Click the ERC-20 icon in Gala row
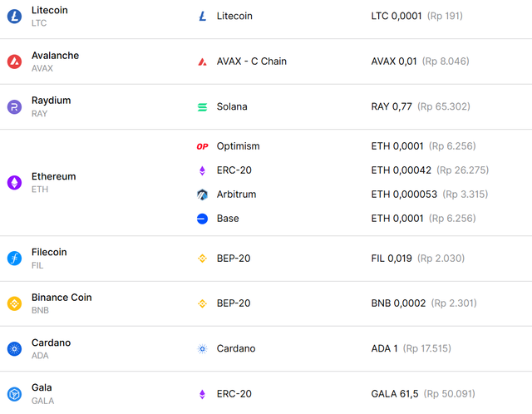 tap(202, 394)
